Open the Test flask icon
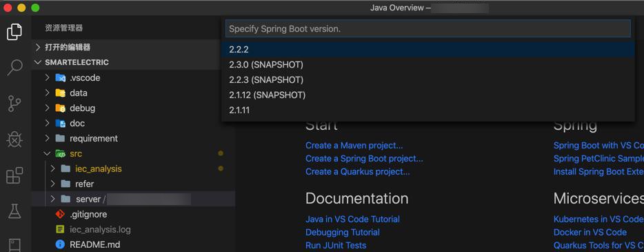 pyautogui.click(x=14, y=211)
